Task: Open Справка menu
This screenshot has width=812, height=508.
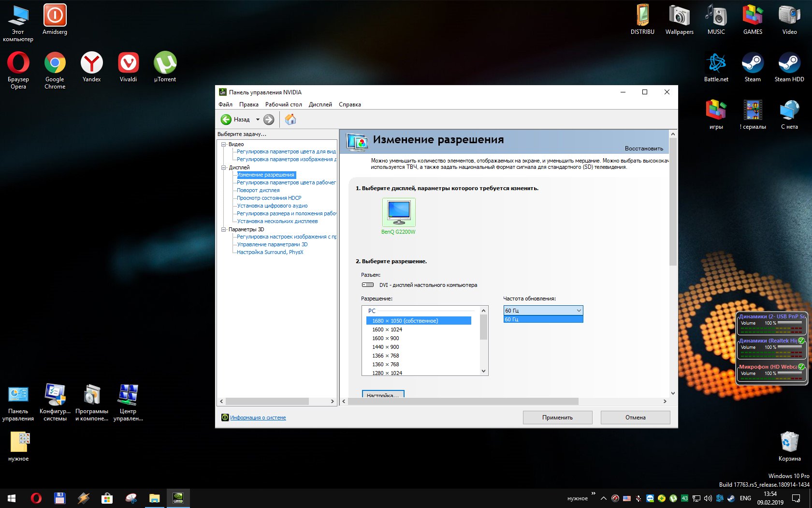Action: click(x=350, y=105)
